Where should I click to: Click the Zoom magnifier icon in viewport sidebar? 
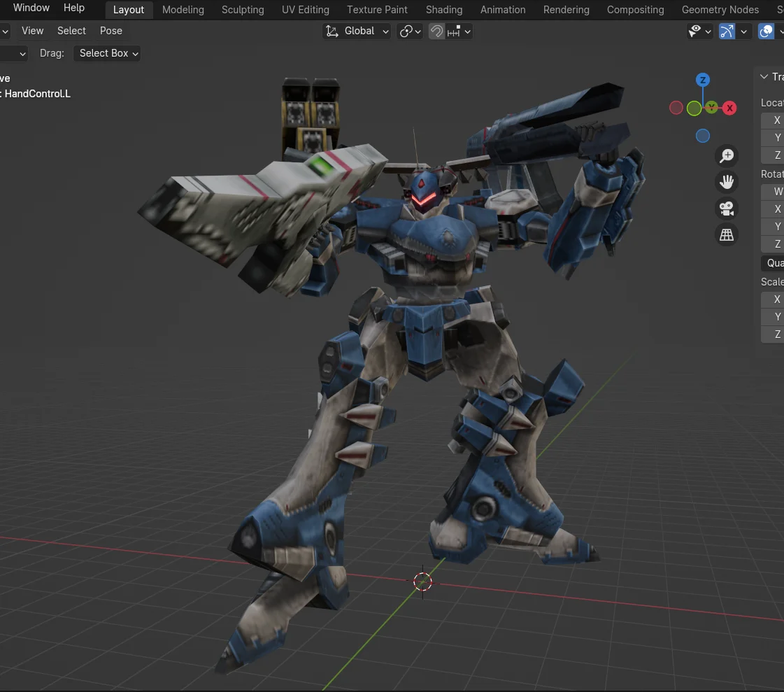point(727,155)
